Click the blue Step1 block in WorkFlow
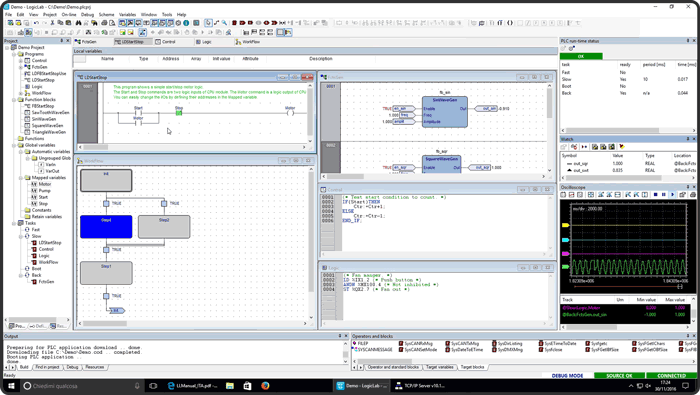This screenshot has width=700, height=395. (x=106, y=227)
